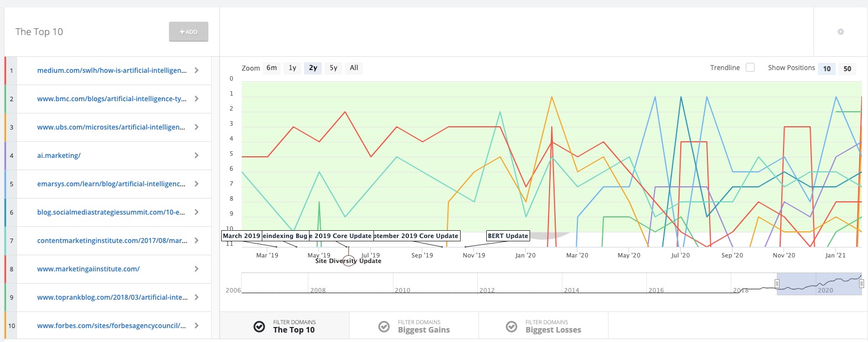Expand the contentmarketinginstitute.com row chevron
This screenshot has width=868, height=342.
(197, 241)
